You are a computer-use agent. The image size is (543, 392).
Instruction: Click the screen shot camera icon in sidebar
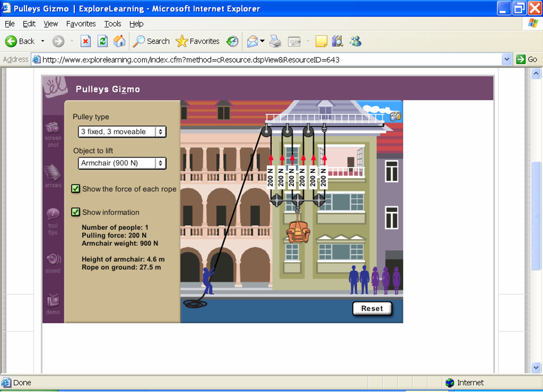52,128
